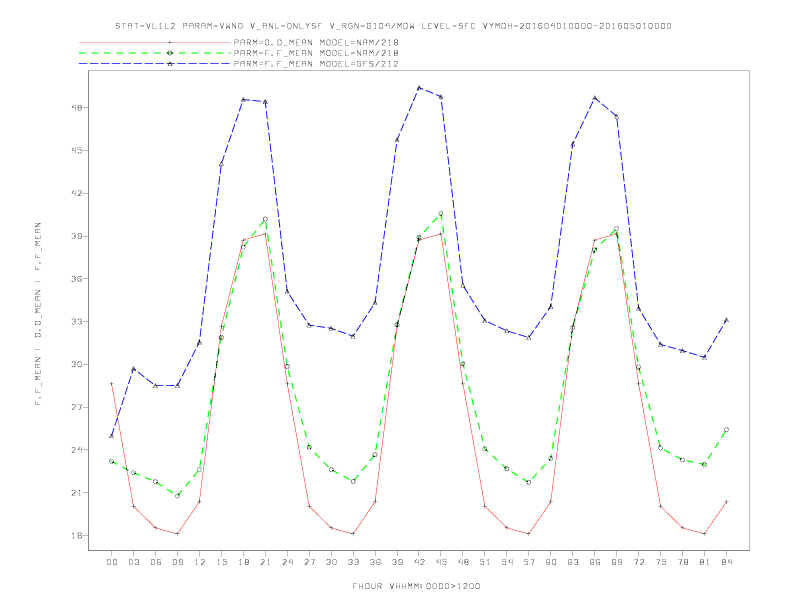The width and height of the screenshot is (792, 612).
Task: Click the x-axis forecast hour label 06
Action: tap(156, 562)
